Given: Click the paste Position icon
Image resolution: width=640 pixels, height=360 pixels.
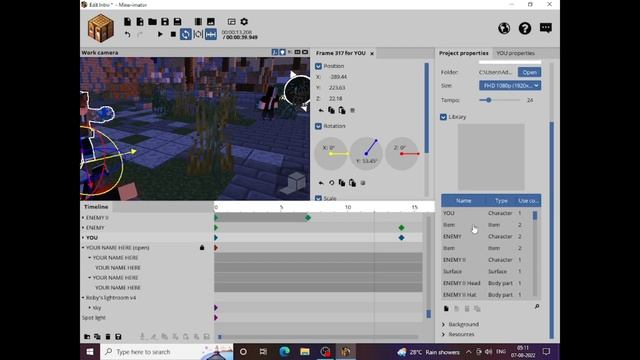Looking at the screenshot, I should 342,111.
